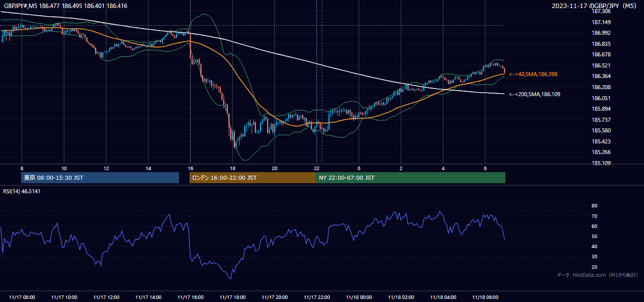644x302 pixels.
Task: Click hour label 6 on the price chart axis
Action: [x=485, y=168]
